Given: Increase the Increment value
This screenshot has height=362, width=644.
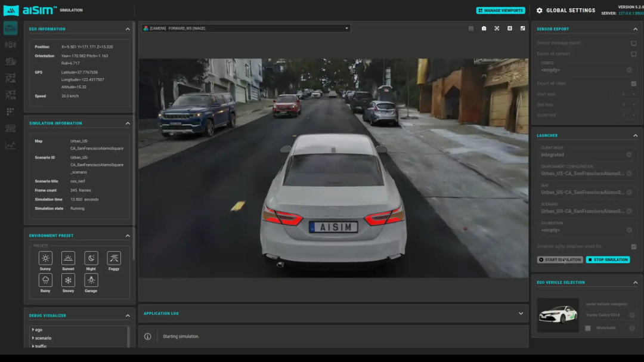Looking at the screenshot, I should pos(634,116).
